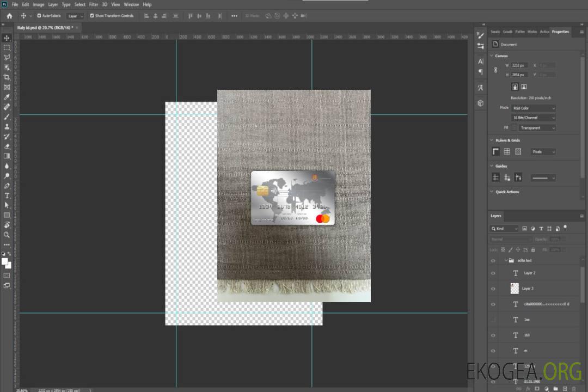The height and width of the screenshot is (392, 588).
Task: Toggle Show Transform Controls checkbox
Action: pyautogui.click(x=92, y=16)
